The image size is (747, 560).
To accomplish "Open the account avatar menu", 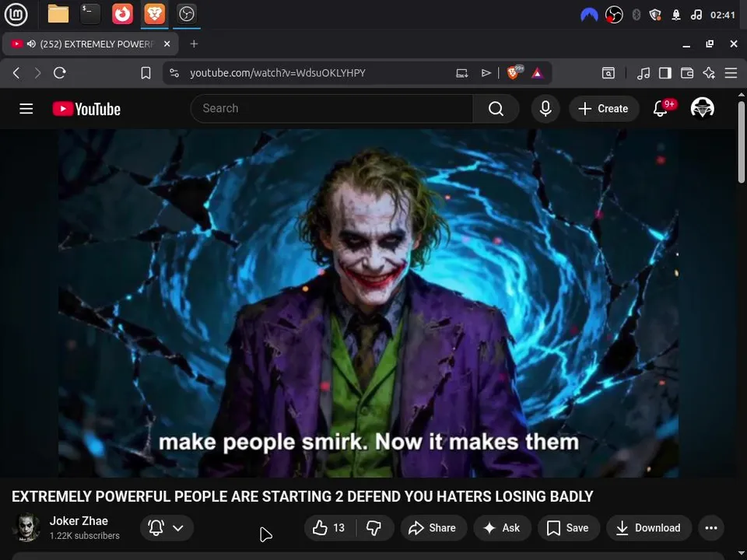I will [702, 109].
